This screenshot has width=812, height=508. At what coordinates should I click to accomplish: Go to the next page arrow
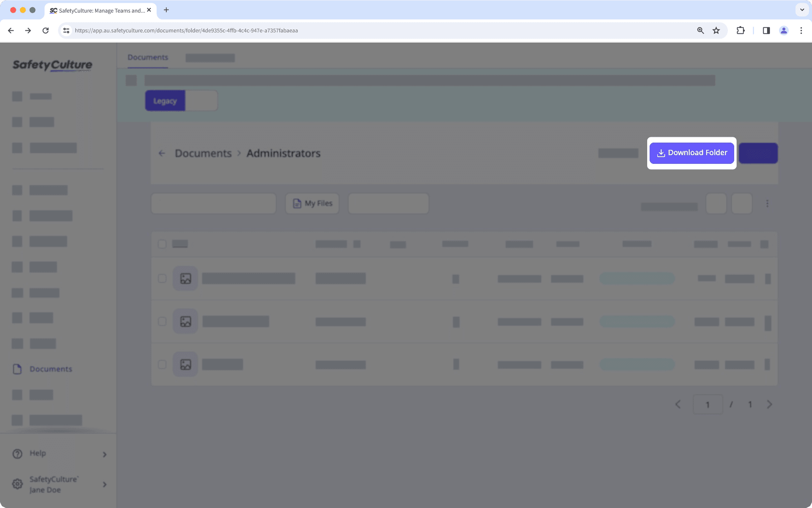click(x=769, y=405)
